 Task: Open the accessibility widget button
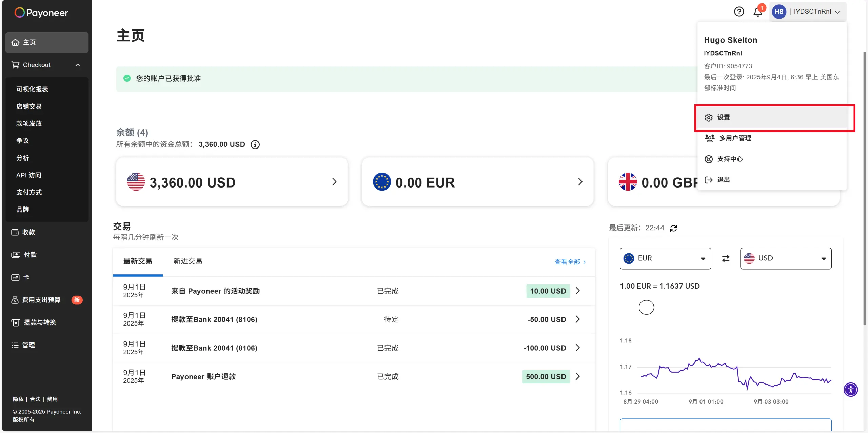[x=850, y=390]
